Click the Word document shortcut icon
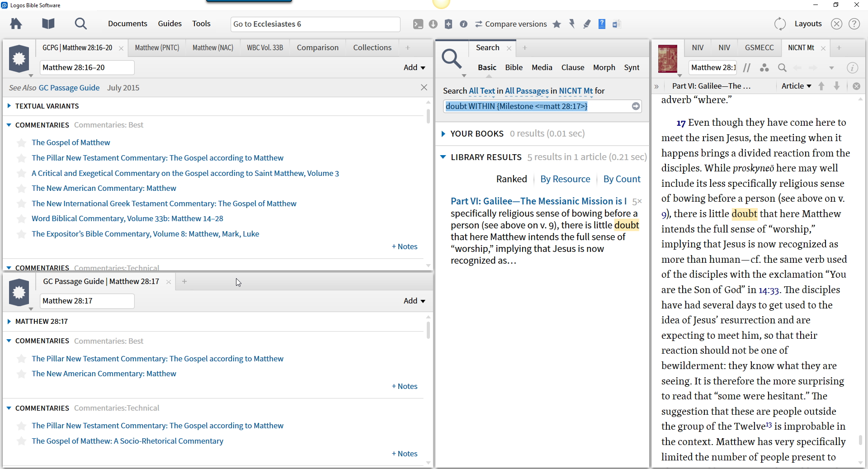 (617, 24)
